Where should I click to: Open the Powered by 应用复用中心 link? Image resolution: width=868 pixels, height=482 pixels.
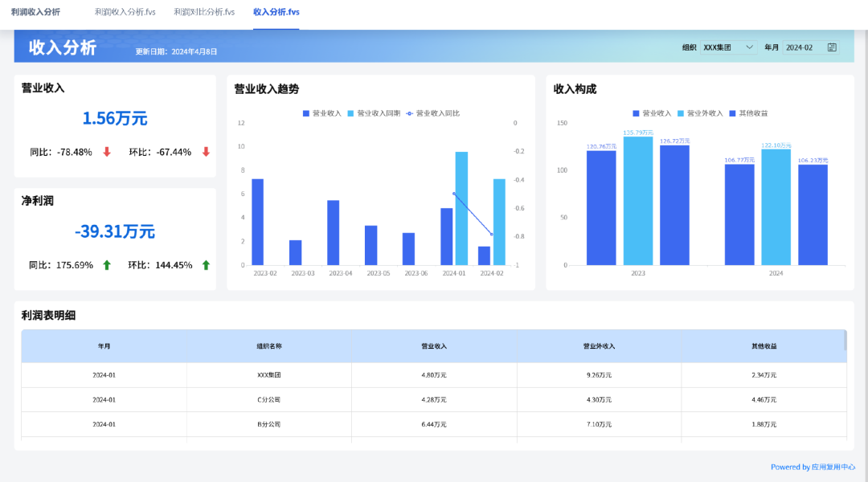tap(813, 467)
